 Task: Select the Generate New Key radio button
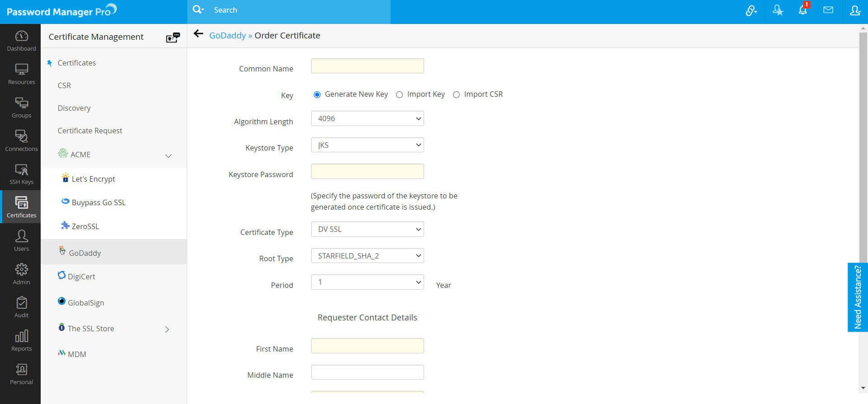pyautogui.click(x=317, y=94)
